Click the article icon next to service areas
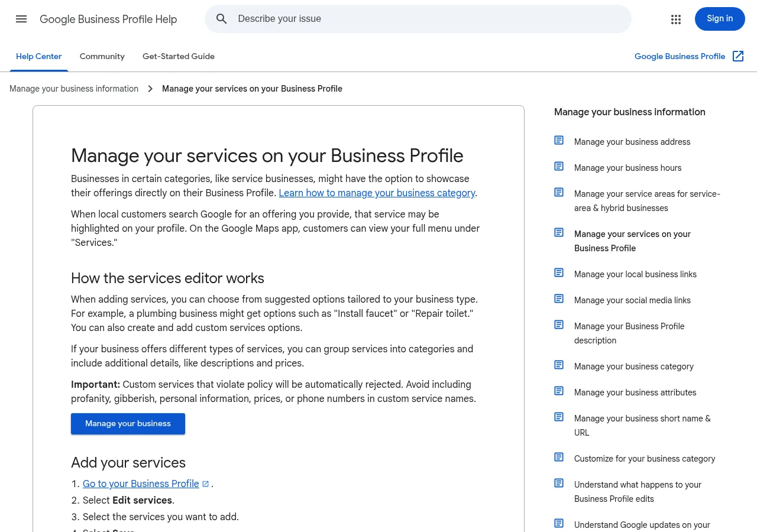Viewport: 757px width, 532px height. [559, 192]
